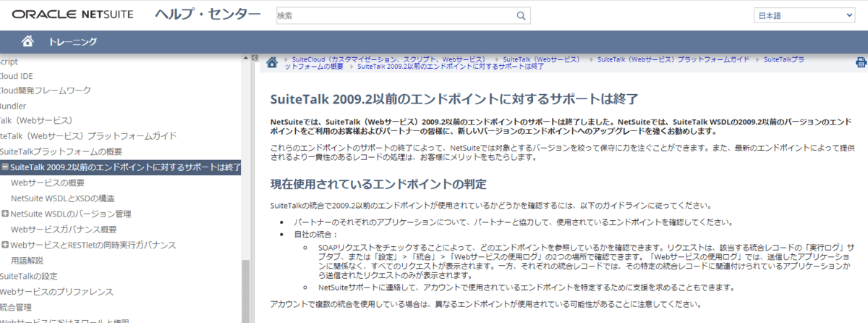This screenshot has height=323, width=868.
Task: Open 統合管理 in sidebar
Action: click(x=16, y=307)
